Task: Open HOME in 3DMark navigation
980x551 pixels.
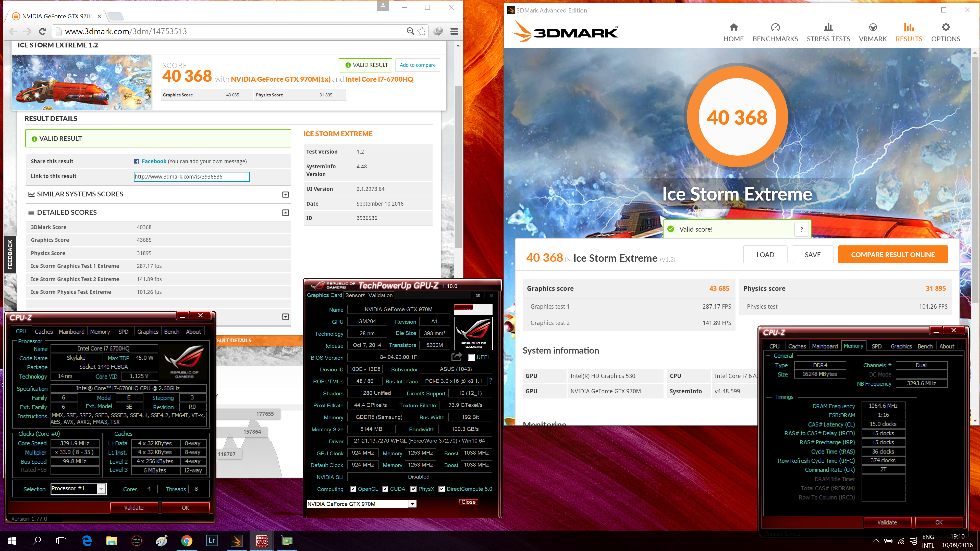Action: (x=733, y=32)
